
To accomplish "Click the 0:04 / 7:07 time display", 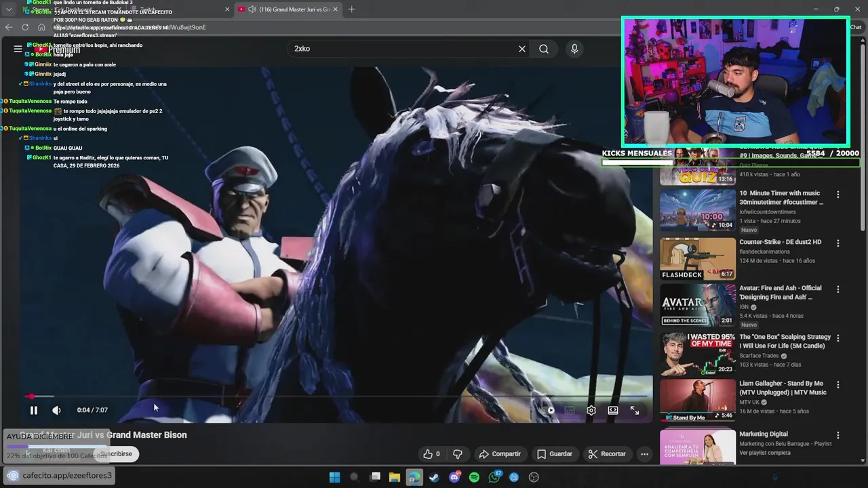I will [x=92, y=410].
